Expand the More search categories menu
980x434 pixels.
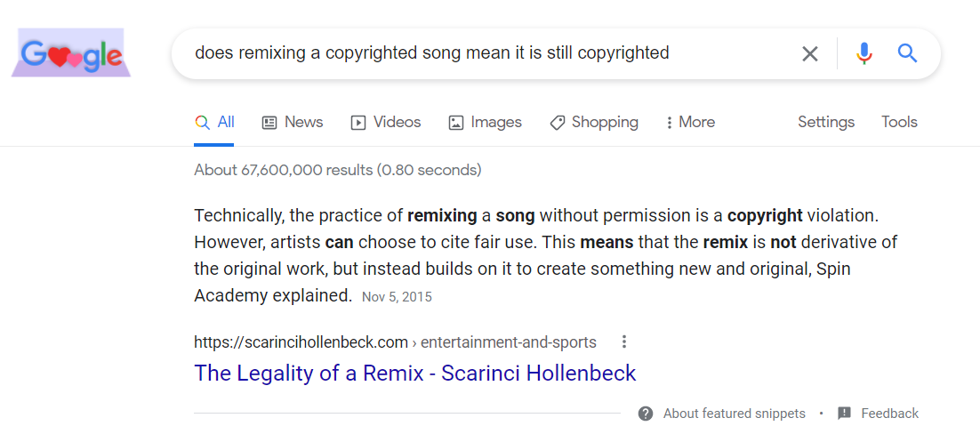[x=690, y=123]
